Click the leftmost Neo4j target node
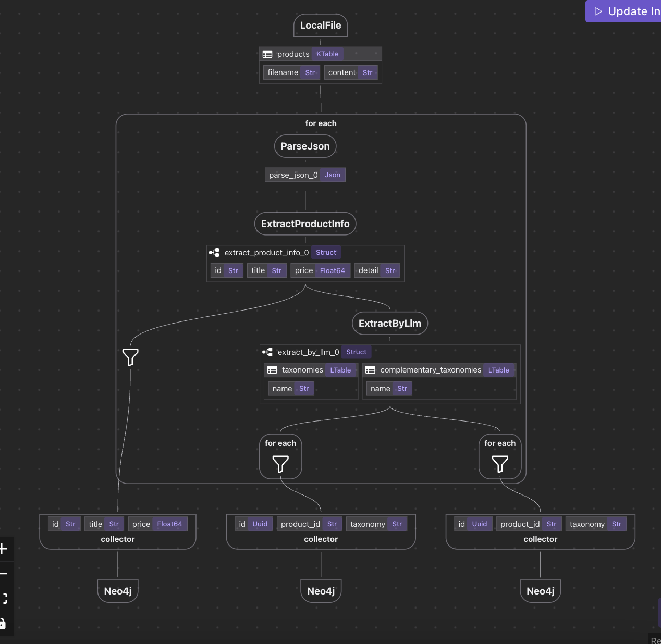Viewport: 661px width, 644px height. tap(118, 591)
